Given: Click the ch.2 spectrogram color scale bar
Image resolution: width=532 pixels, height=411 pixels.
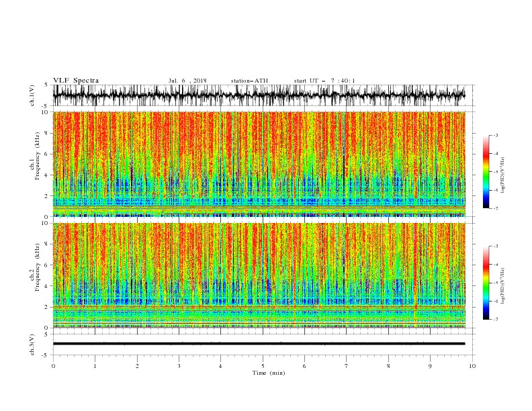Looking at the screenshot, I should [x=486, y=283].
